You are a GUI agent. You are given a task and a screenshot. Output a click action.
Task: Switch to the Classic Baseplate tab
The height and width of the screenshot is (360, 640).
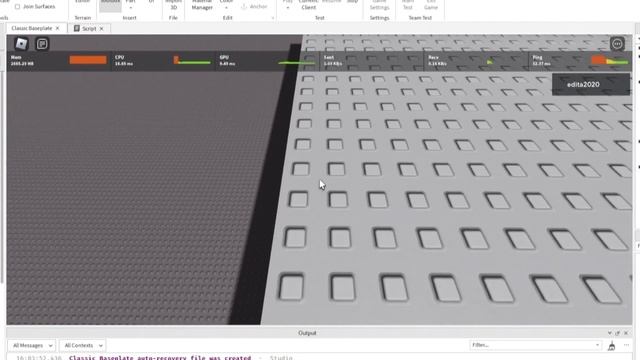pos(32,28)
